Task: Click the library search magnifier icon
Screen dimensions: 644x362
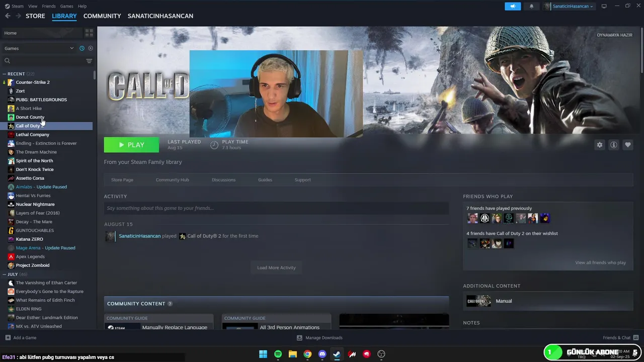Action: 7,61
